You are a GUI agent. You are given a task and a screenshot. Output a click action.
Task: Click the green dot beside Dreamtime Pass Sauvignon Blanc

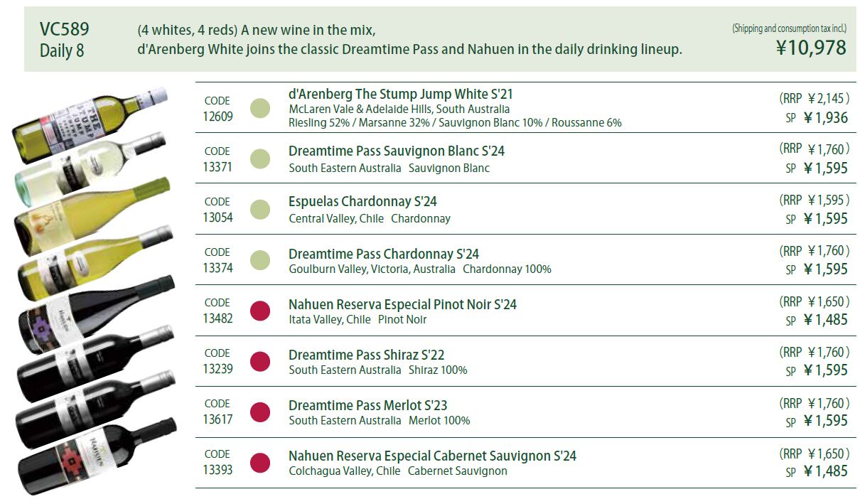(x=260, y=159)
